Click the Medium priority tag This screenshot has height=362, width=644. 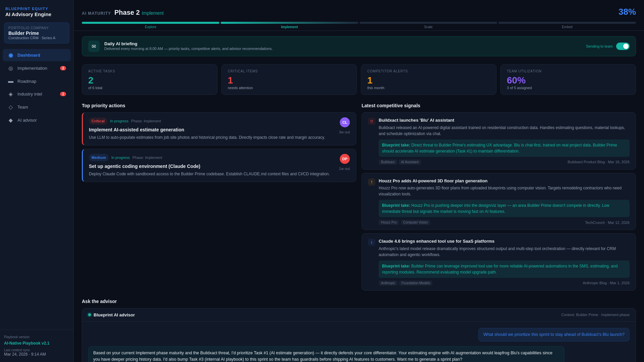pos(99,158)
